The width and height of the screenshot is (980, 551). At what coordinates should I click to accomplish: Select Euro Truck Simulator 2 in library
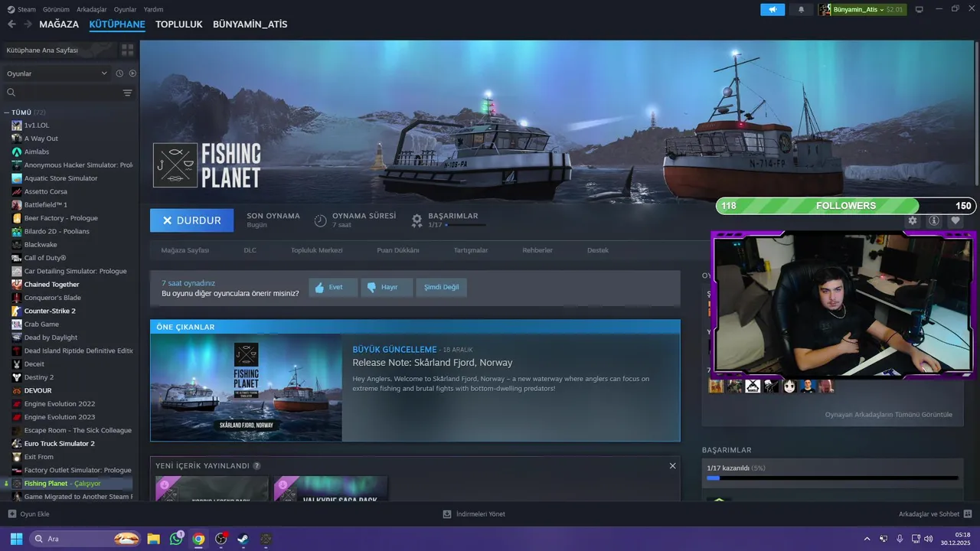tap(60, 444)
